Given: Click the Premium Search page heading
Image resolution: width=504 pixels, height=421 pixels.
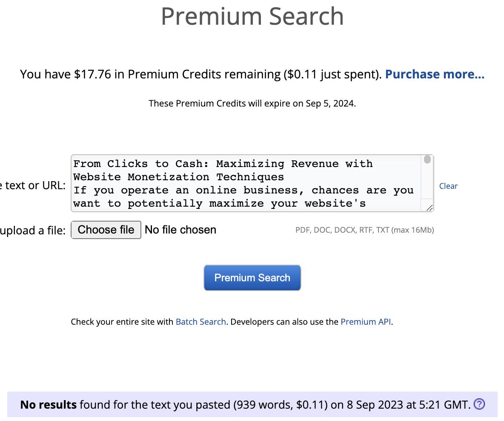Looking at the screenshot, I should click(x=252, y=16).
